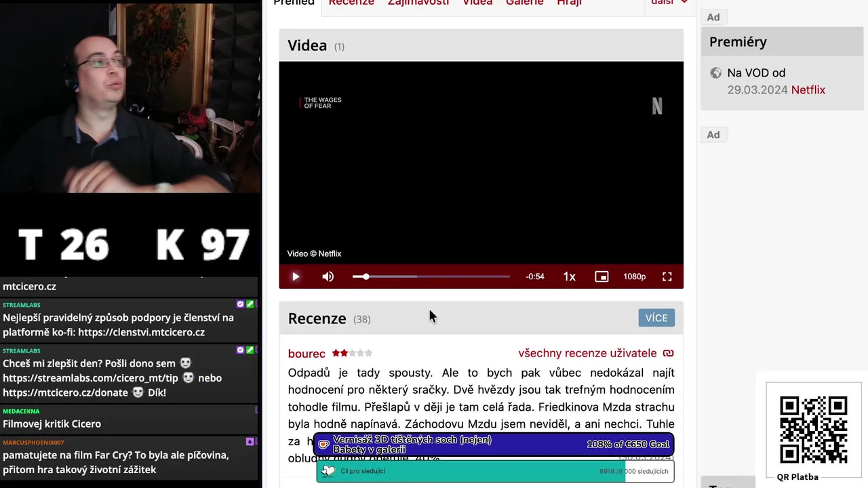
Task: Open všechny recenze uživatele link
Action: [587, 353]
